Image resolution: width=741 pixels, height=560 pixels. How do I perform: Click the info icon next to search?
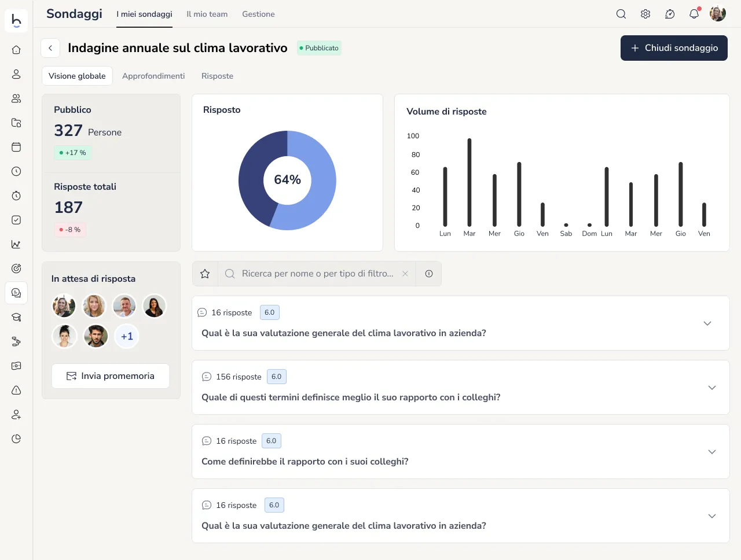coord(429,274)
